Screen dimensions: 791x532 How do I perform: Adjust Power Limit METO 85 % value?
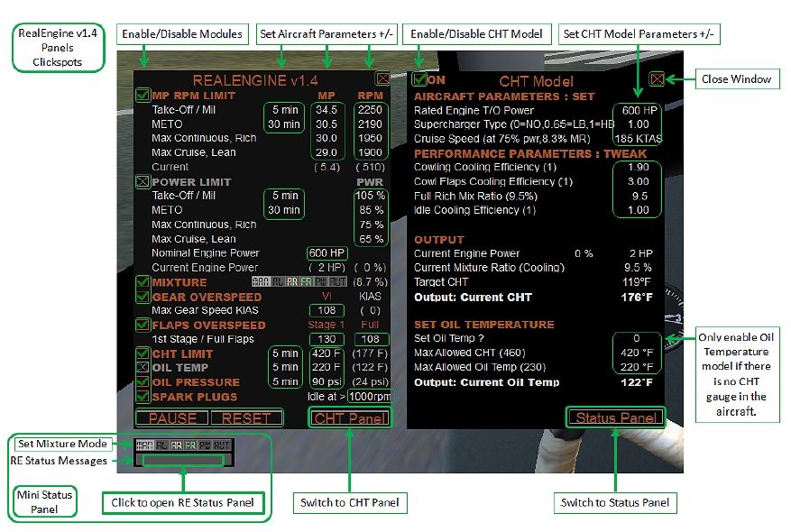(372, 210)
